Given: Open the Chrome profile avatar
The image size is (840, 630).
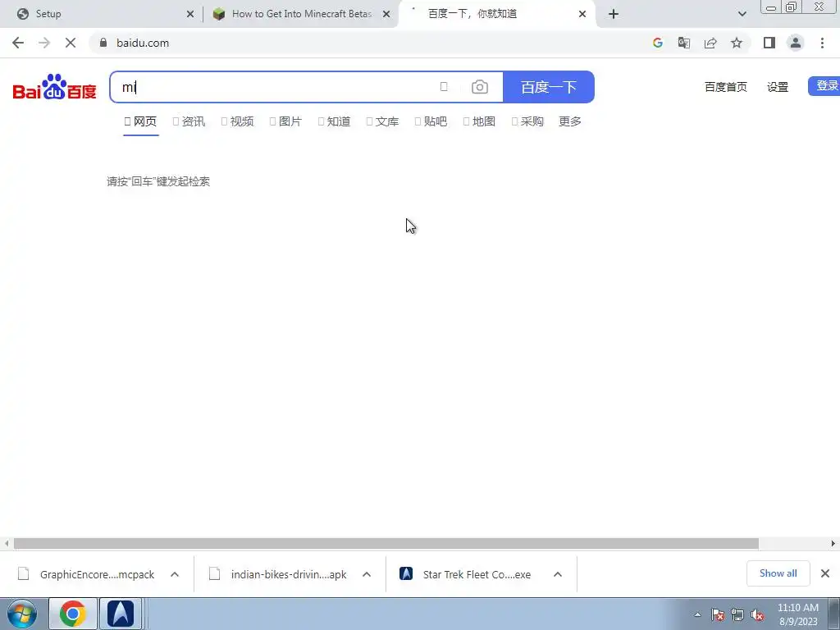Looking at the screenshot, I should click(x=796, y=43).
